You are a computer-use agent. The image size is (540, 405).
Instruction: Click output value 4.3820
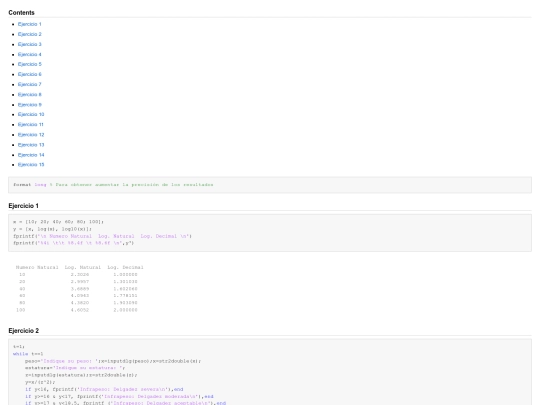click(x=80, y=303)
